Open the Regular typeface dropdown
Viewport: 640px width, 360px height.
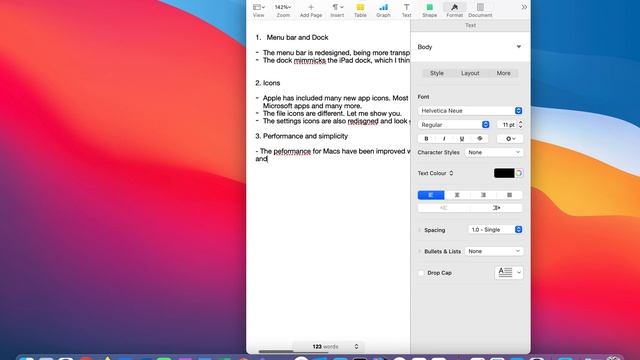453,125
